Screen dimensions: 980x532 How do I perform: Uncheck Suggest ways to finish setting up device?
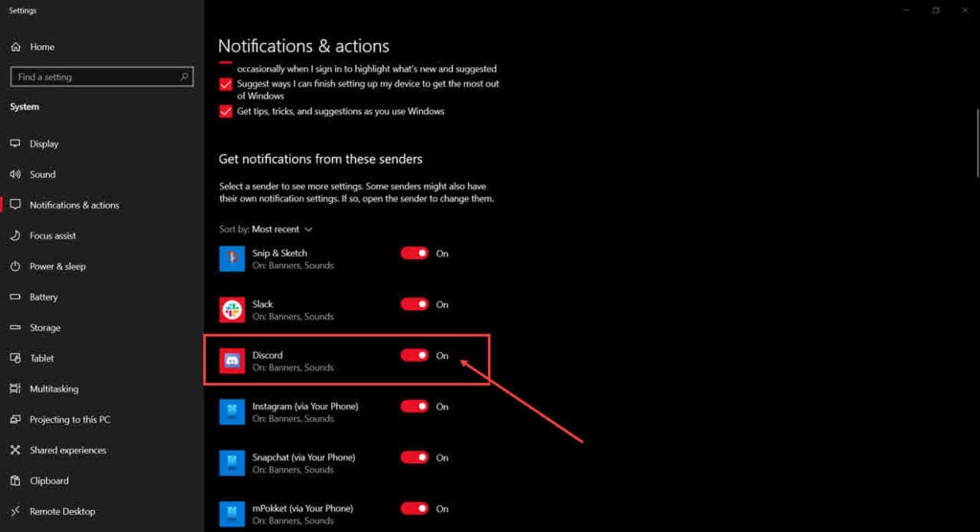click(226, 84)
